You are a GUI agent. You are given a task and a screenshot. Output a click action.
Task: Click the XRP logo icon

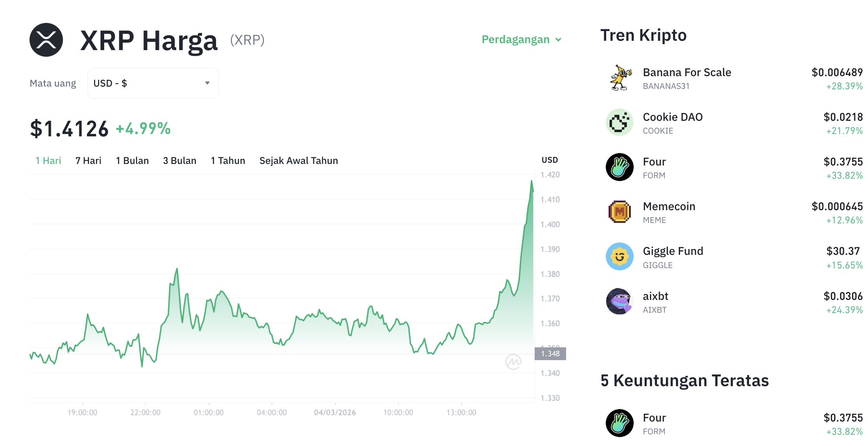(x=45, y=40)
